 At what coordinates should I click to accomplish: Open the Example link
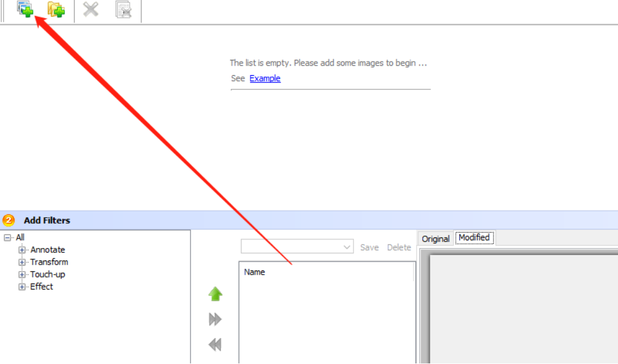265,78
